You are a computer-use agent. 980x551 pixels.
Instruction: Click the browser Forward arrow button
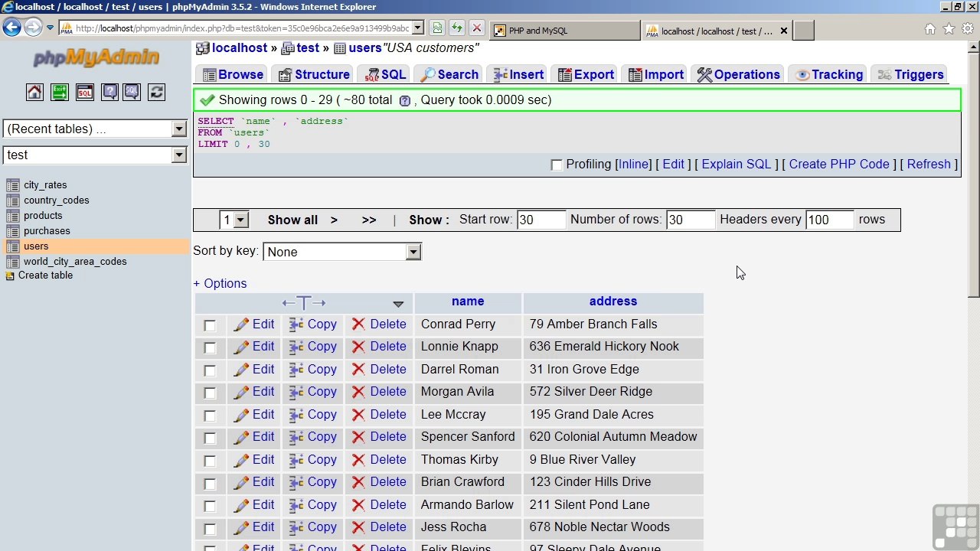tap(32, 28)
